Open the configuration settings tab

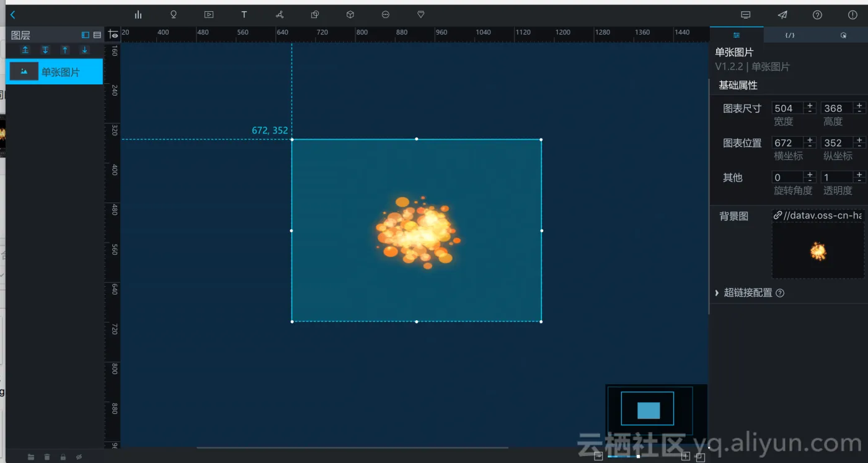coord(737,35)
